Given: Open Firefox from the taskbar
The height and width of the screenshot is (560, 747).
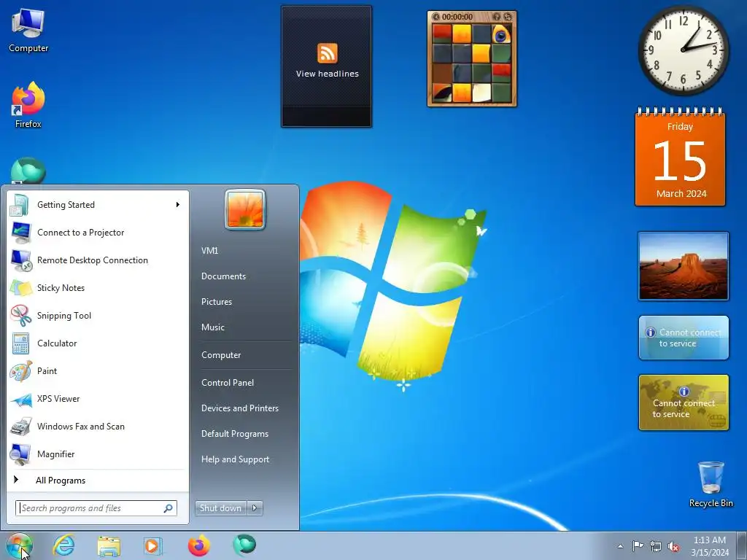Looking at the screenshot, I should click(198, 545).
